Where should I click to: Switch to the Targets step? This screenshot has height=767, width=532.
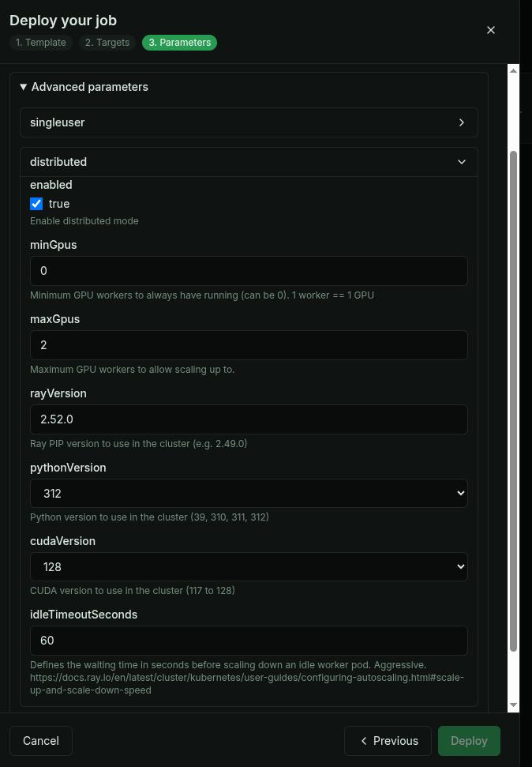(x=107, y=43)
